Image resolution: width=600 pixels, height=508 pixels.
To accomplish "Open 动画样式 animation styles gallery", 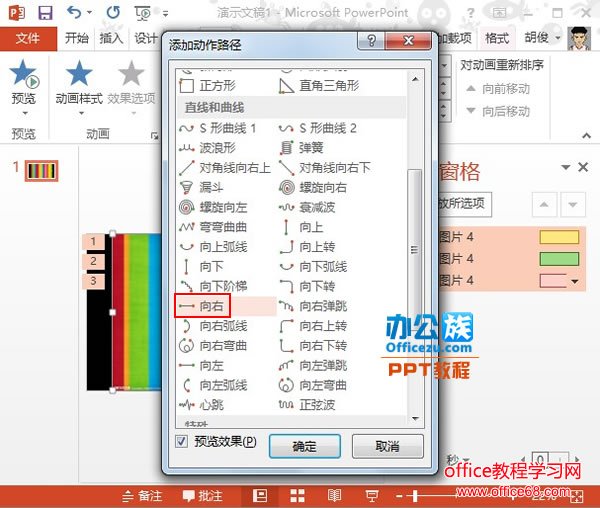I will (79, 88).
